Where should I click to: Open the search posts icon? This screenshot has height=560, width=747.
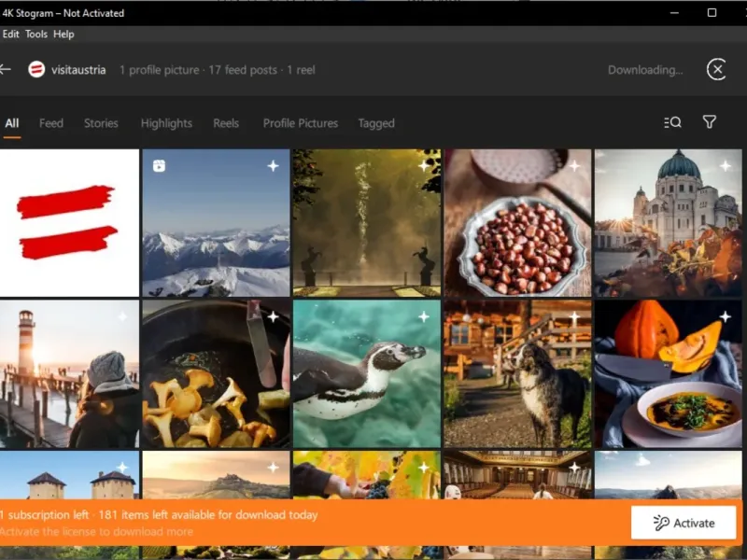point(672,122)
